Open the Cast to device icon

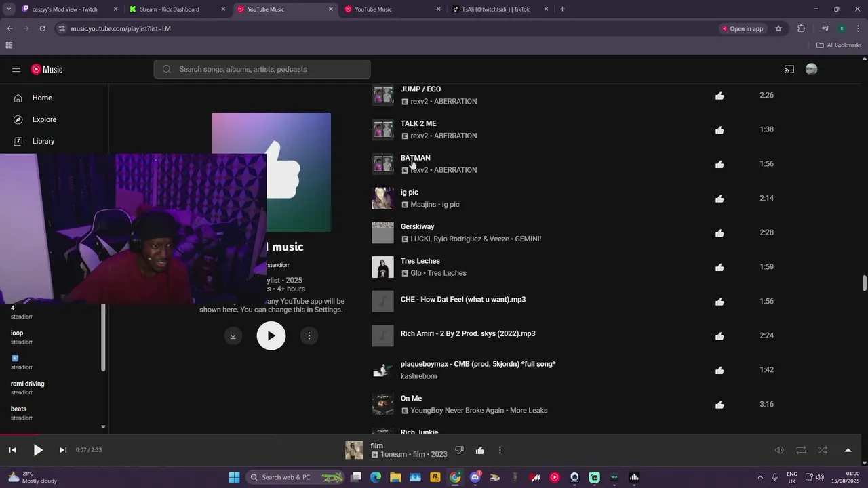[789, 69]
